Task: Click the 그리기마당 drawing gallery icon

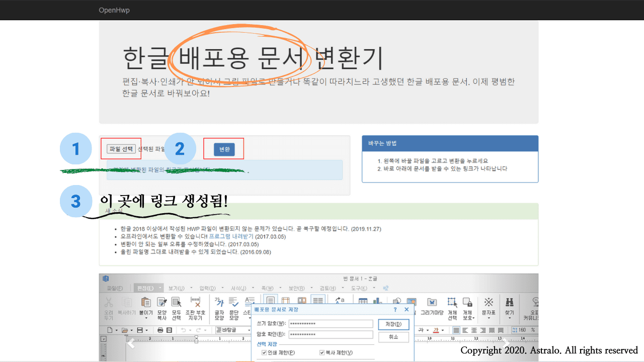Action: pyautogui.click(x=432, y=302)
